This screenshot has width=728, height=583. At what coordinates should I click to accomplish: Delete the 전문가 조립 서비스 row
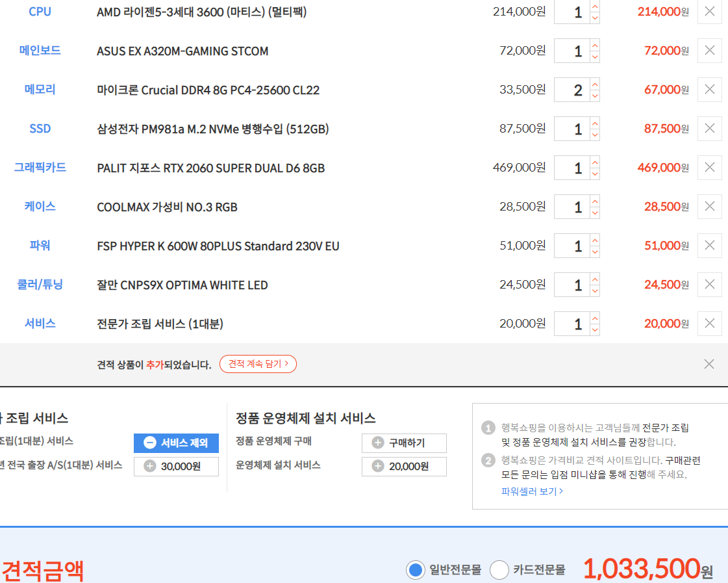(709, 324)
